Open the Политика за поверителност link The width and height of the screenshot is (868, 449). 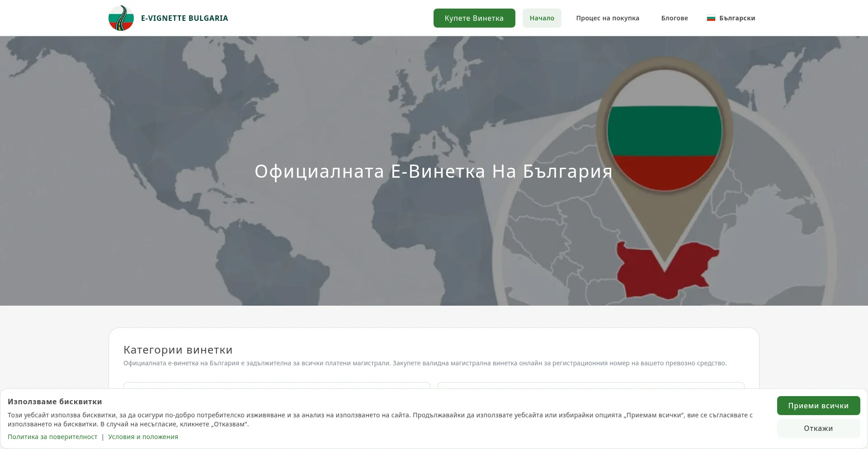pos(53,437)
